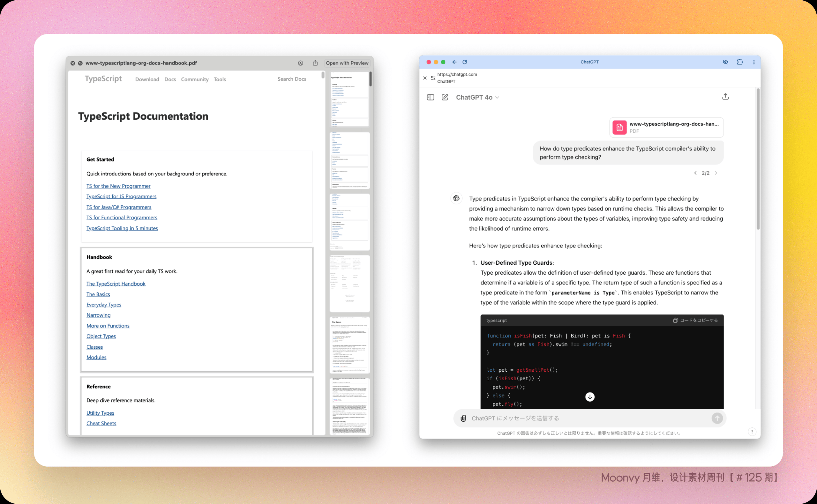Select the fourth page thumbnail in the PDF sidebar
The image size is (817, 504).
349,283
